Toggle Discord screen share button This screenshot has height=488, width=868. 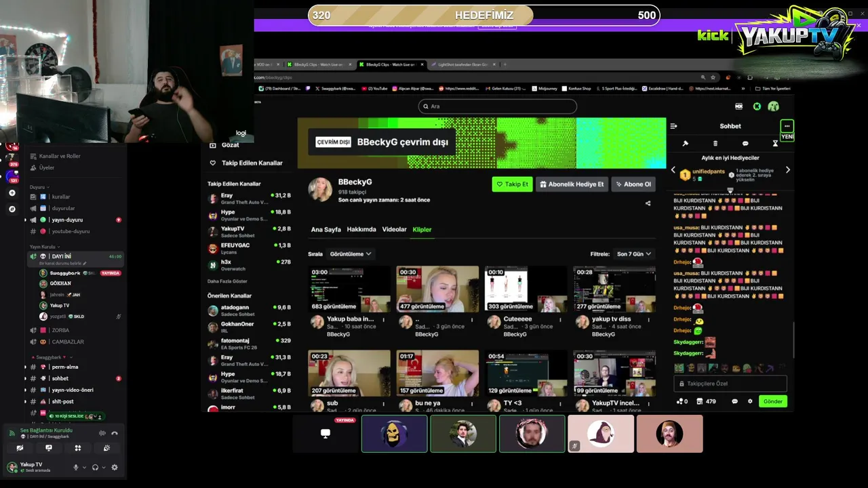(49, 448)
